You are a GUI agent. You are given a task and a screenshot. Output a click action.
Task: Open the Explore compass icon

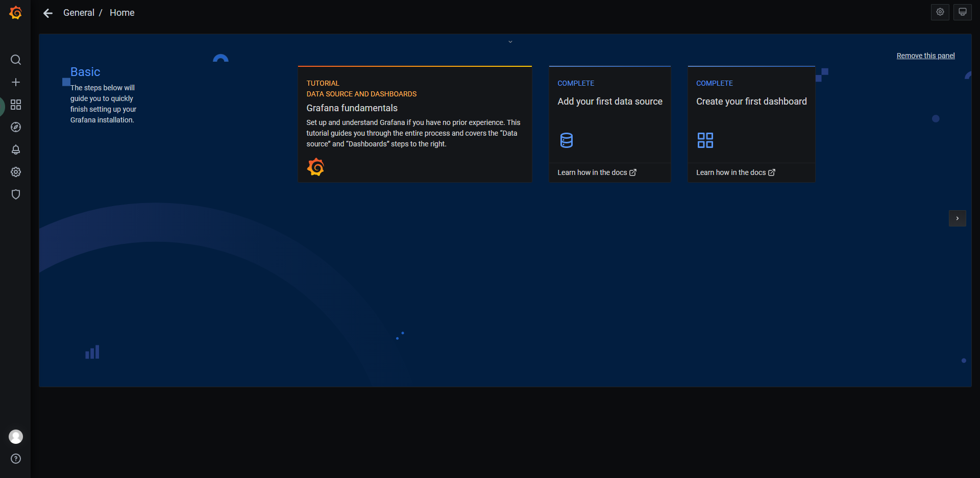point(16,127)
